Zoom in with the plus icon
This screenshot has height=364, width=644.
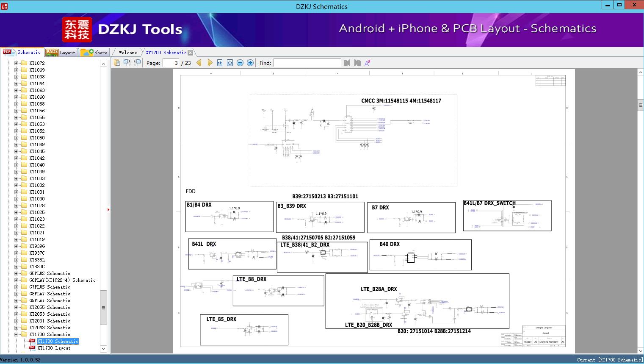click(x=250, y=63)
